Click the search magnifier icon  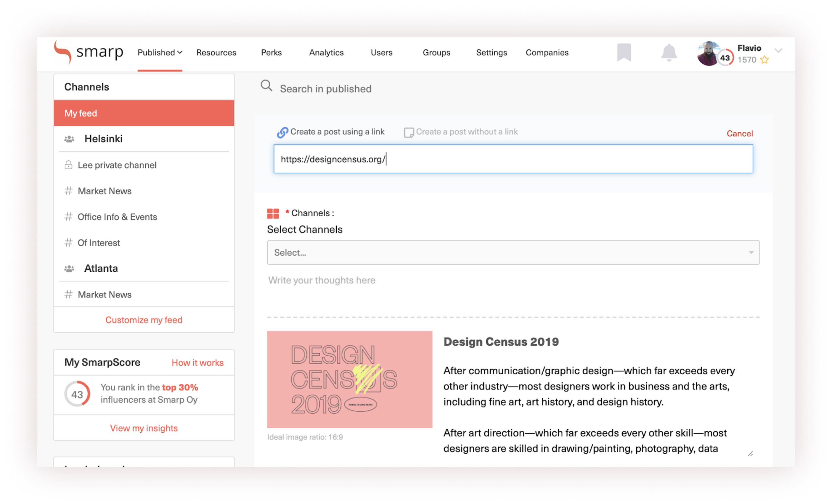(266, 86)
